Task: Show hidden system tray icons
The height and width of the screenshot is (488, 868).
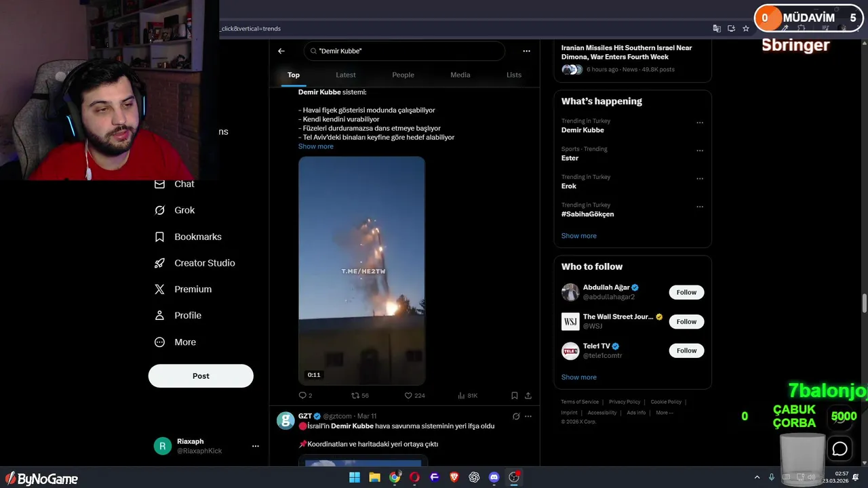Action: 757,477
